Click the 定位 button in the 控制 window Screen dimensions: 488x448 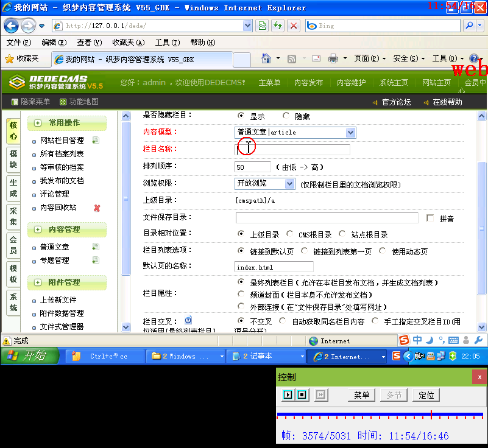click(x=426, y=395)
